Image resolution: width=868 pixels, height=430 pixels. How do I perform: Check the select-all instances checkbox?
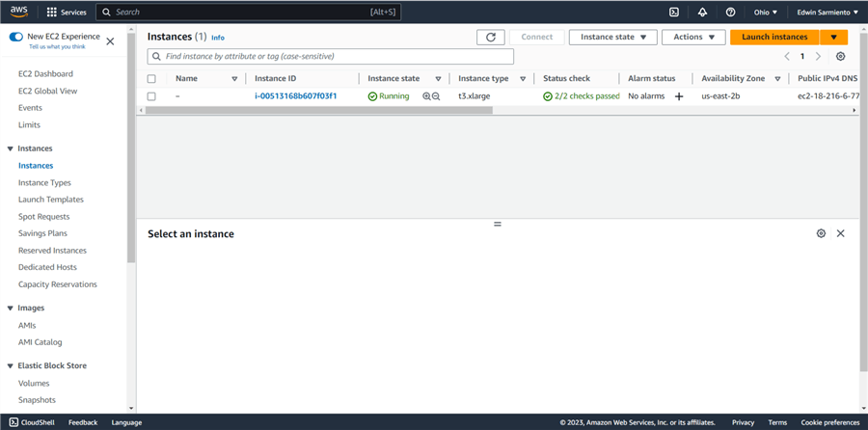click(151, 79)
